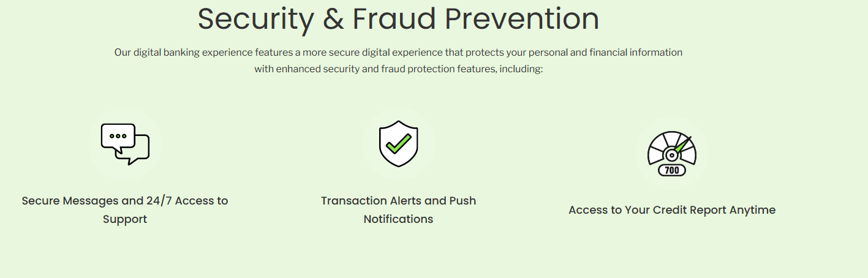Click the green needle on the gauge
The width and height of the screenshot is (868, 278).
click(x=682, y=144)
